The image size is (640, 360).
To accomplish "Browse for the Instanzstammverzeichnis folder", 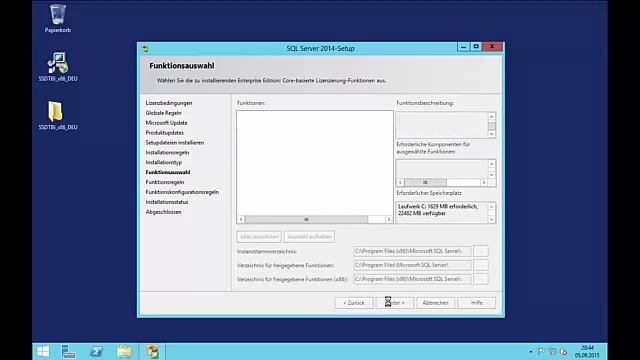I will click(x=481, y=251).
